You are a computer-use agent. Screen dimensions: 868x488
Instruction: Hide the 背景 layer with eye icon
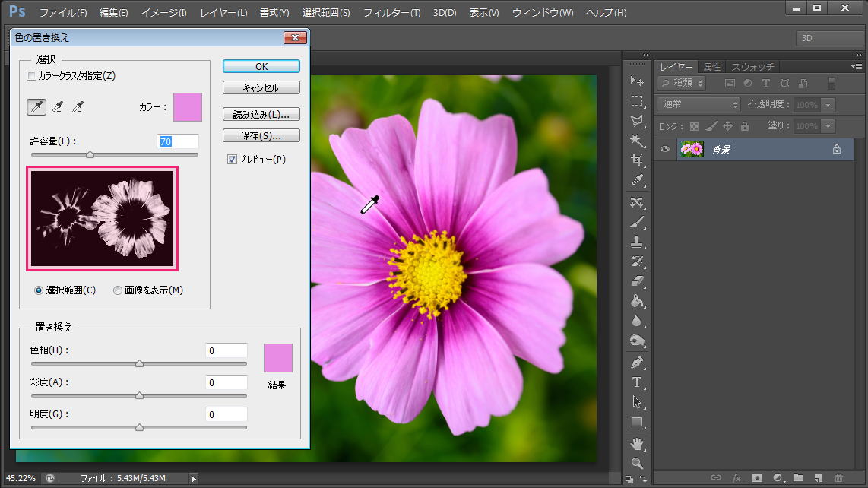pyautogui.click(x=665, y=150)
